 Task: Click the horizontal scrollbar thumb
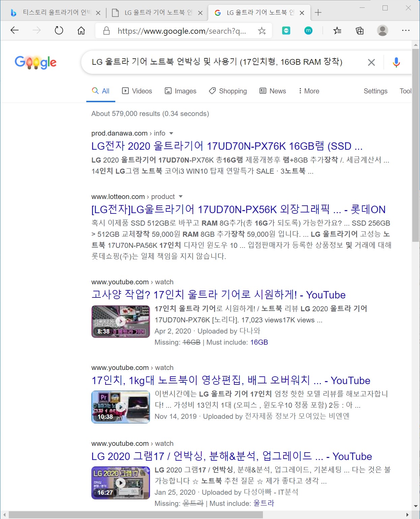(136, 515)
